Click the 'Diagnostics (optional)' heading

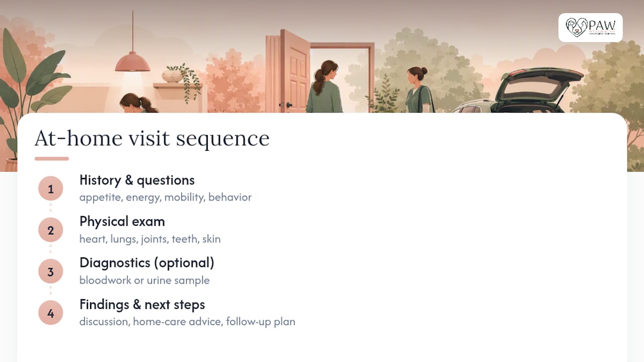coord(147,262)
